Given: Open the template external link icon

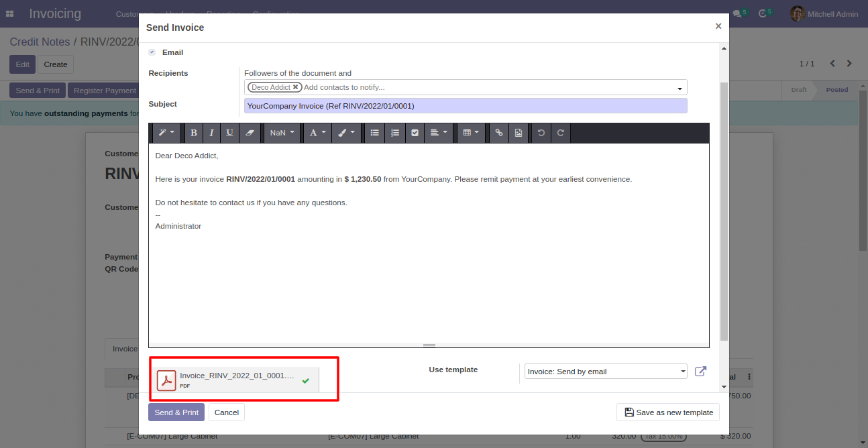Looking at the screenshot, I should pyautogui.click(x=700, y=372).
